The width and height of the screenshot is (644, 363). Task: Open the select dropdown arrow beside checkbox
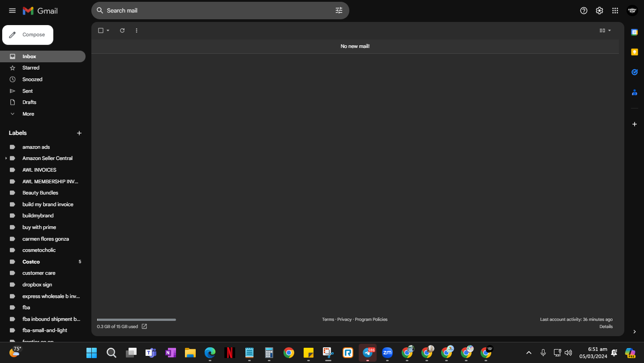coord(108,30)
